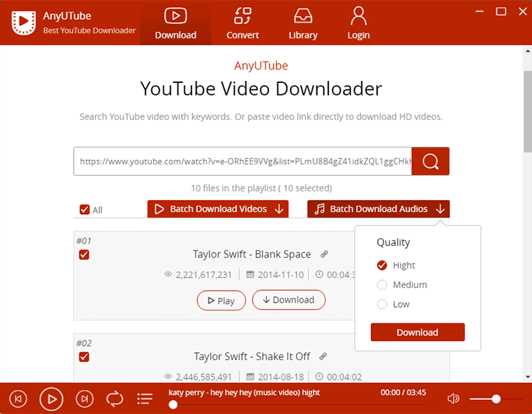Focus the YouTube URL input field
532x414 pixels.
(243, 162)
